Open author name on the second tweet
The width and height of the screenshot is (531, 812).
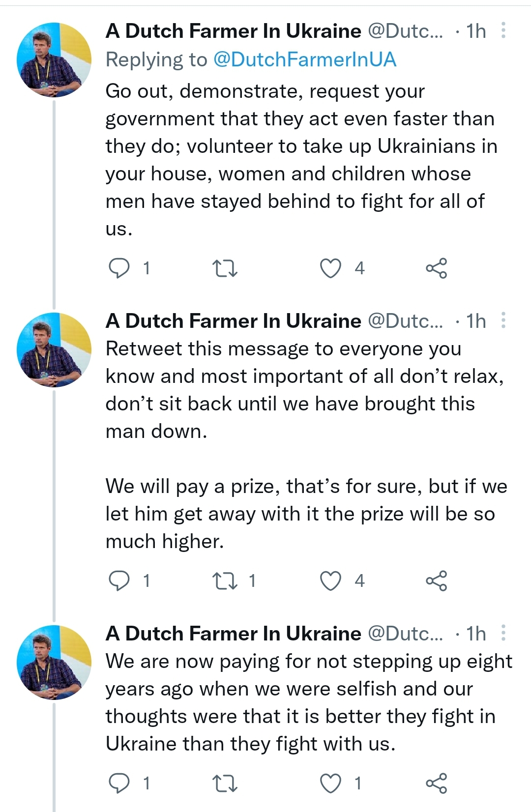tap(234, 321)
